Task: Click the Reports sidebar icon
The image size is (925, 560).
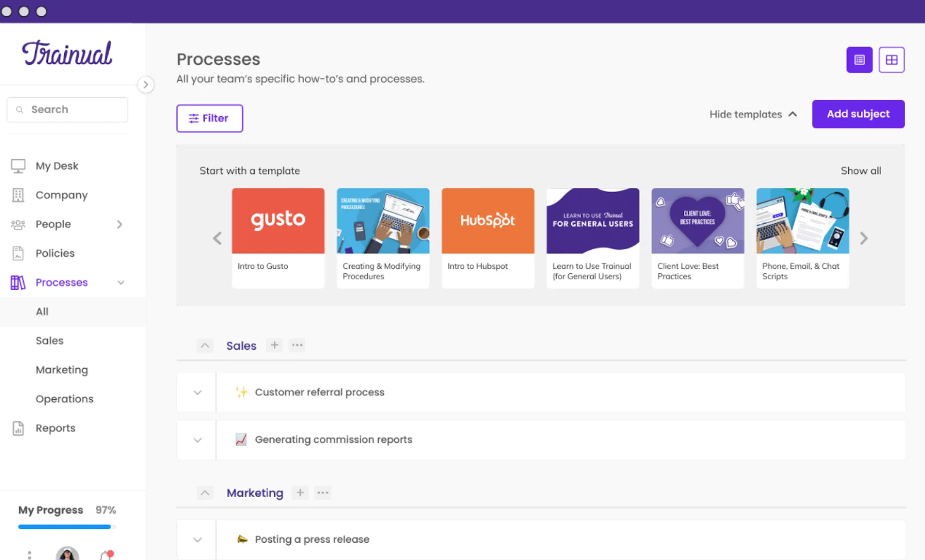Action: click(18, 428)
